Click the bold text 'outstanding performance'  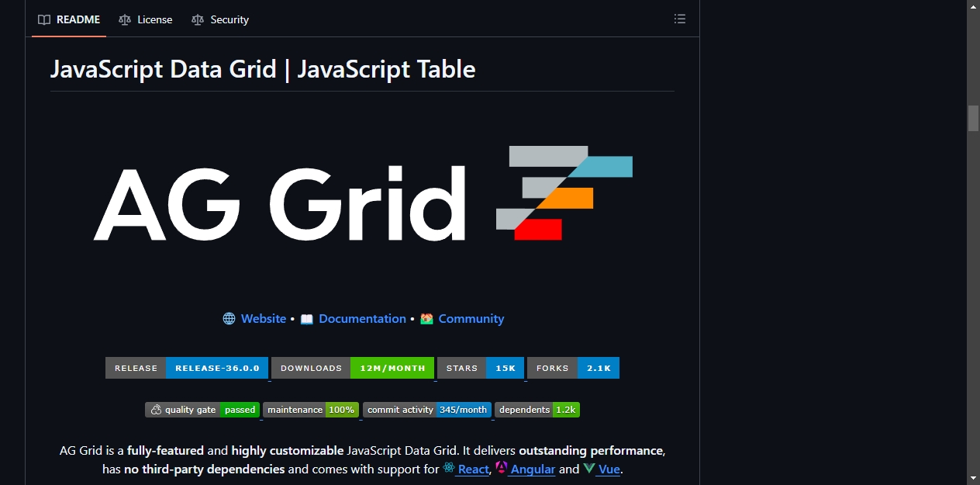tap(591, 450)
